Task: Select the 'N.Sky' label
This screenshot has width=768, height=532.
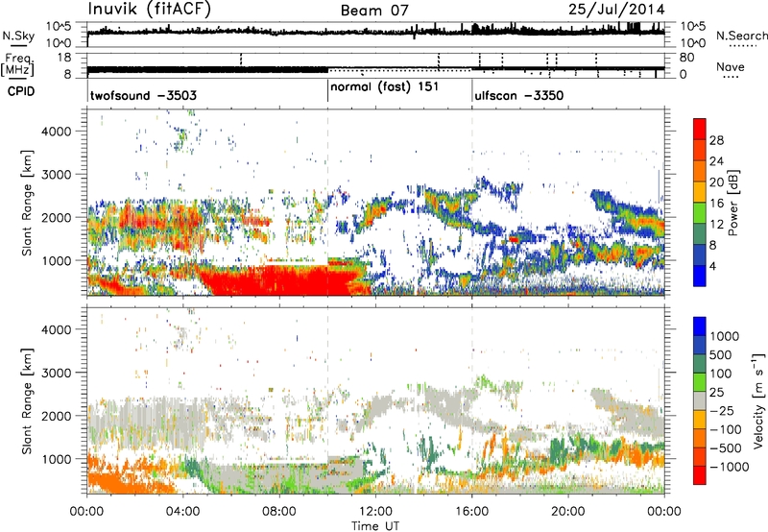Action: click(x=18, y=36)
